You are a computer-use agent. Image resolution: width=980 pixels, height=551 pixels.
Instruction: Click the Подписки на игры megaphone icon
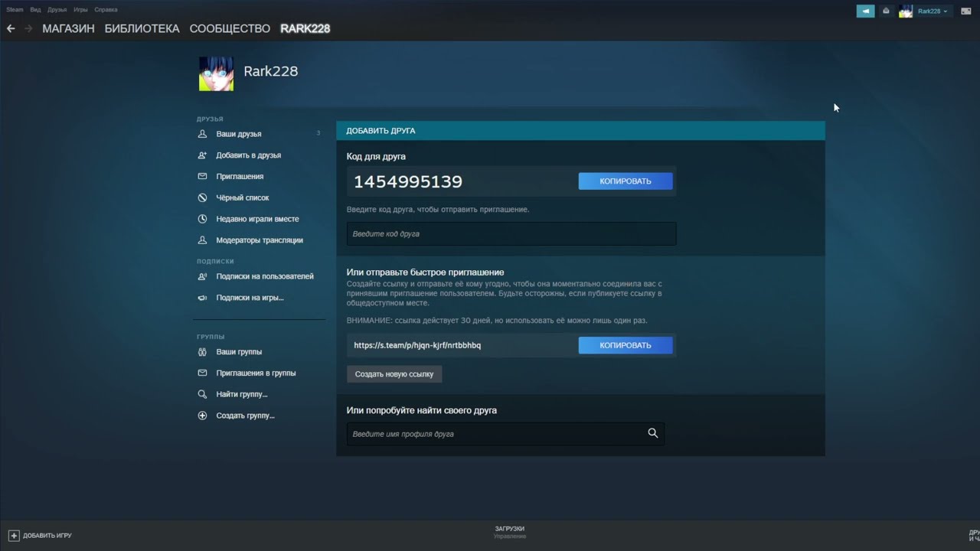pos(202,298)
